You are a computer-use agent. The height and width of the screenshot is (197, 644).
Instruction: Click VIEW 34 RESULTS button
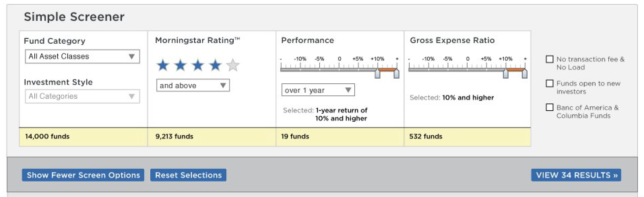click(576, 175)
